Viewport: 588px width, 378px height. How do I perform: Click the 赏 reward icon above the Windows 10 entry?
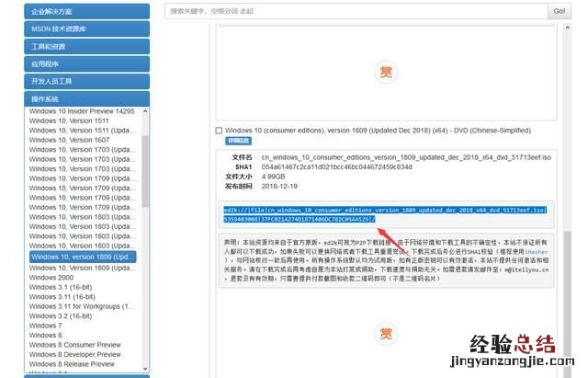(386, 72)
